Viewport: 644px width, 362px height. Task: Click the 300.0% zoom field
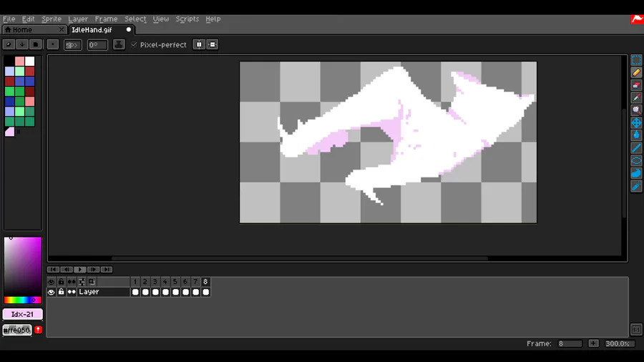click(618, 343)
